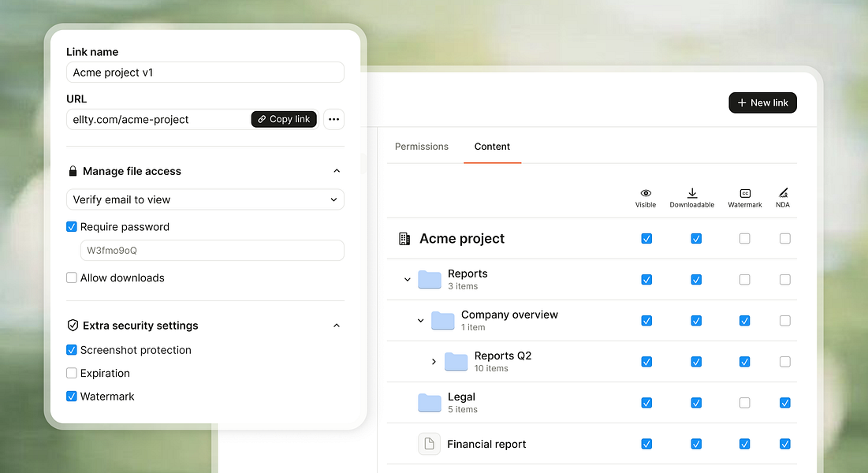
Task: Click the NDA signature column icon
Action: coord(783,192)
